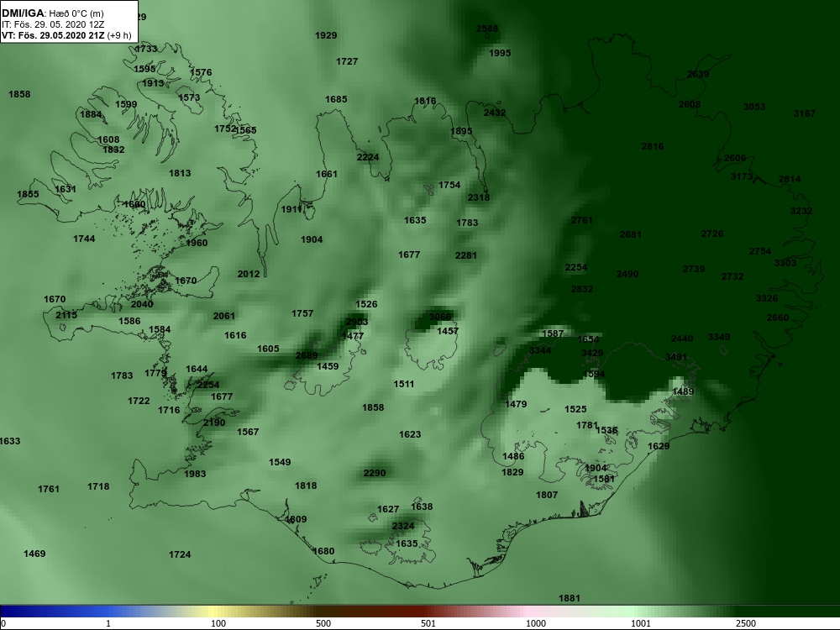Image resolution: width=840 pixels, height=630 pixels.
Task: Click the map value 2190
Action: click(x=214, y=423)
